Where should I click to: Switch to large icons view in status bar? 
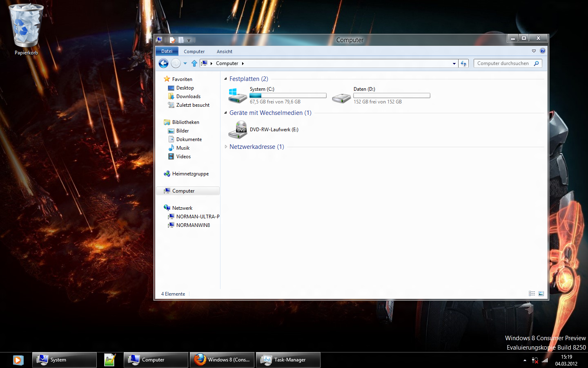pyautogui.click(x=541, y=294)
